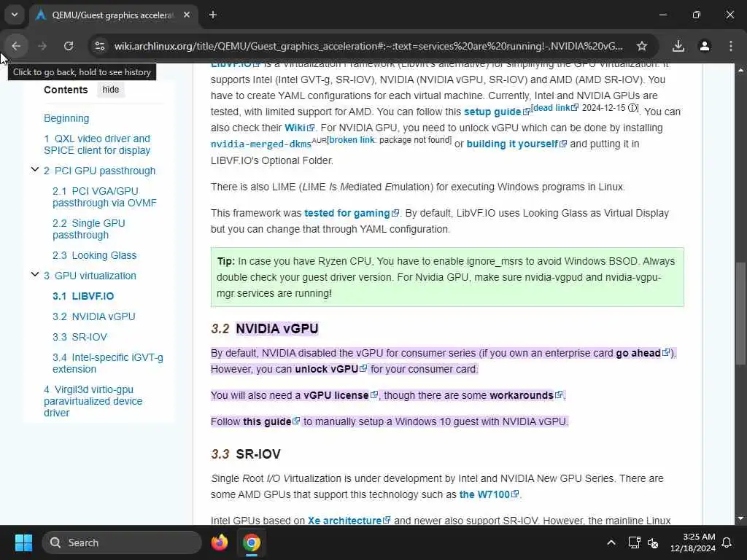The width and height of the screenshot is (747, 560).
Task: Open the W7100 link
Action: 489,495
